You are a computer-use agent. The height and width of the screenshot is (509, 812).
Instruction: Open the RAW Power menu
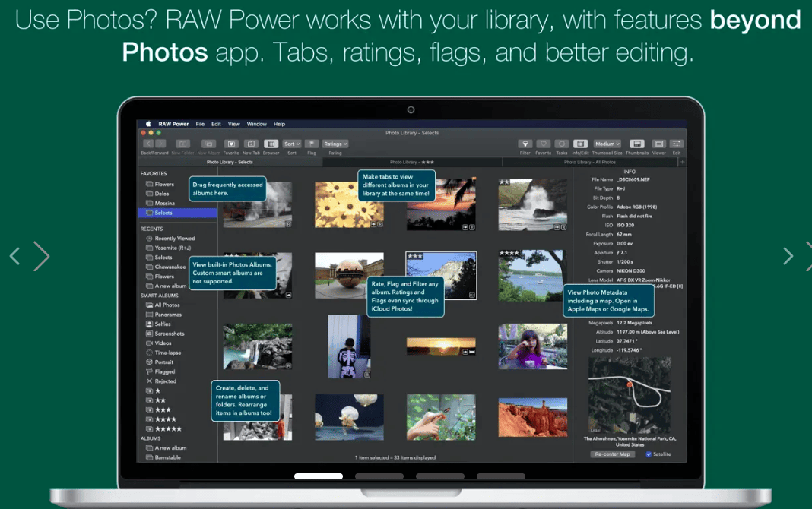coord(173,124)
